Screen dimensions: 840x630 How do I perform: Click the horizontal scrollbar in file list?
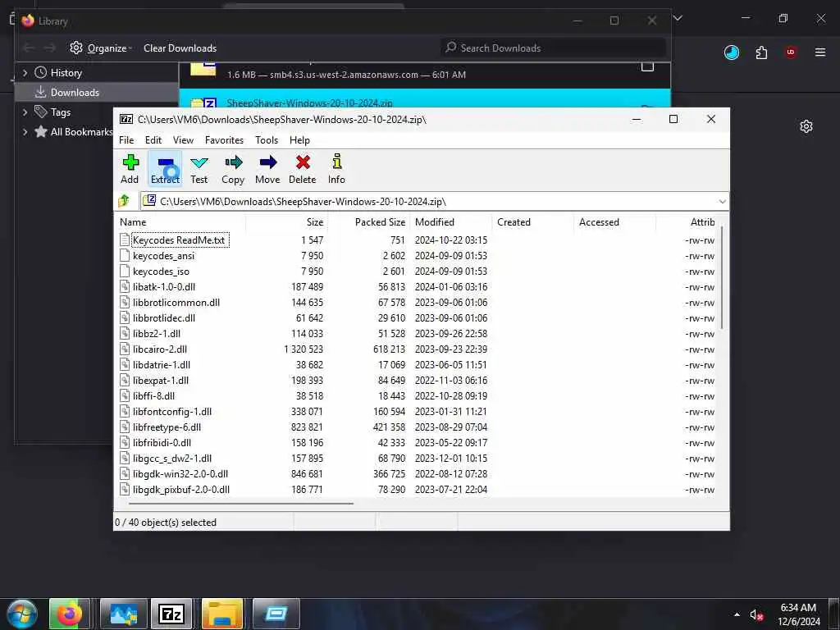[241, 503]
